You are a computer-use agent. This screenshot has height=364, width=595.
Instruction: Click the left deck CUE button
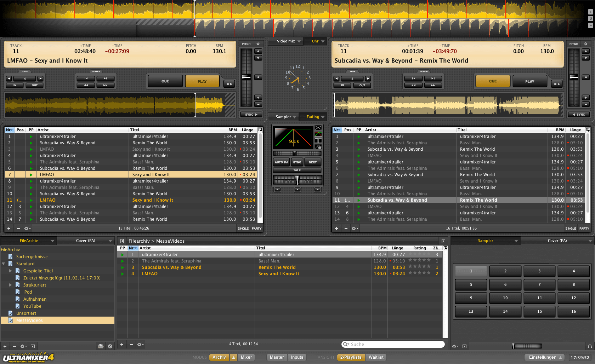pos(165,81)
